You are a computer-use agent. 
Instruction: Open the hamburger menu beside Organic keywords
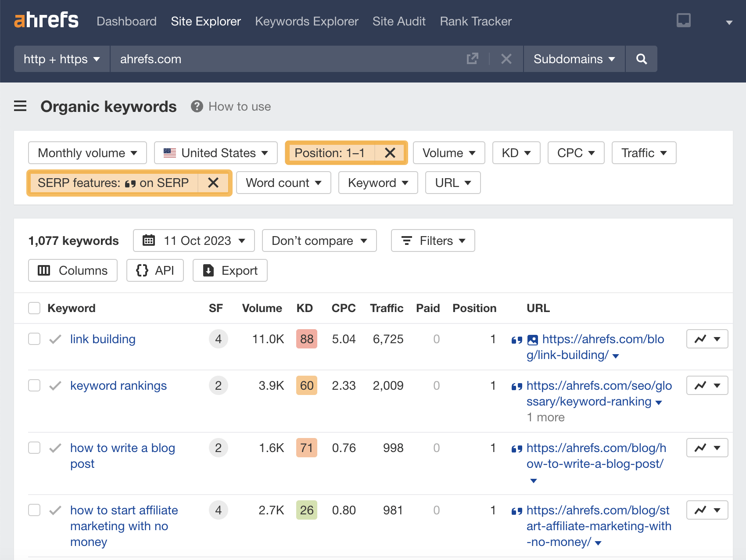point(20,106)
